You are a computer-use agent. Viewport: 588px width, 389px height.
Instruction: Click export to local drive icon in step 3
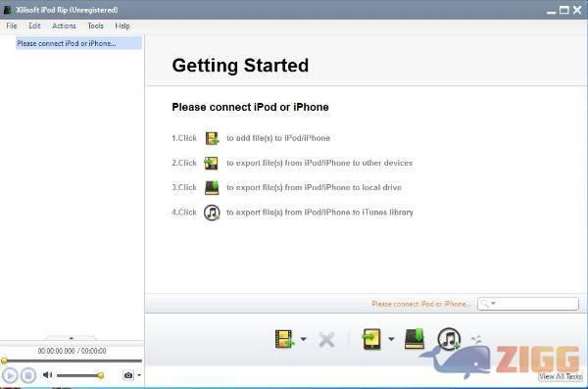point(212,187)
